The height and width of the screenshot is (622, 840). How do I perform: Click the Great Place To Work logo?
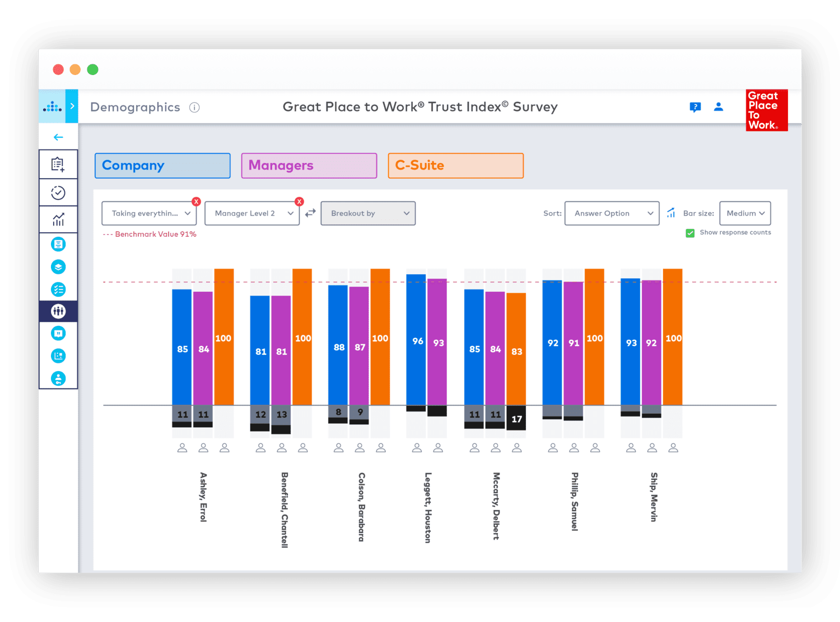pos(767,110)
